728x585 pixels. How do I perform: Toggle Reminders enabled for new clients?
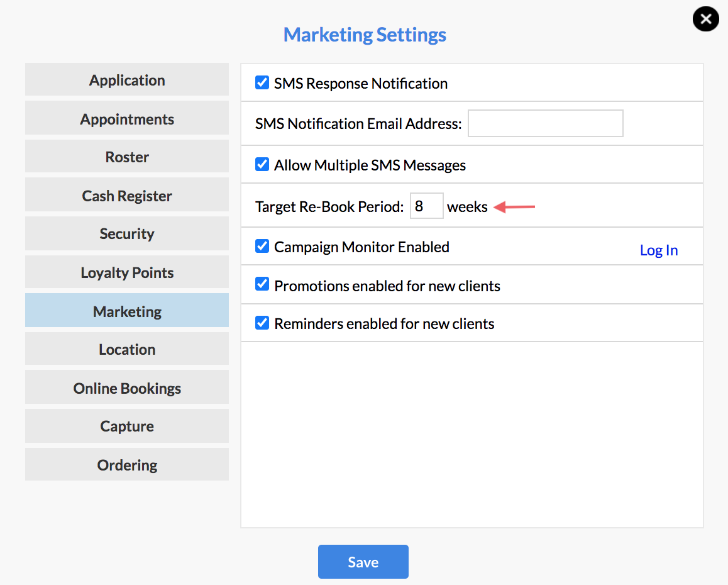point(262,323)
